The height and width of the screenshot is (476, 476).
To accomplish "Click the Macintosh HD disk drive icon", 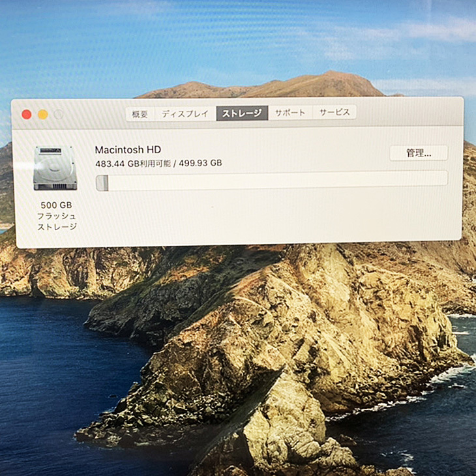I will [x=55, y=168].
